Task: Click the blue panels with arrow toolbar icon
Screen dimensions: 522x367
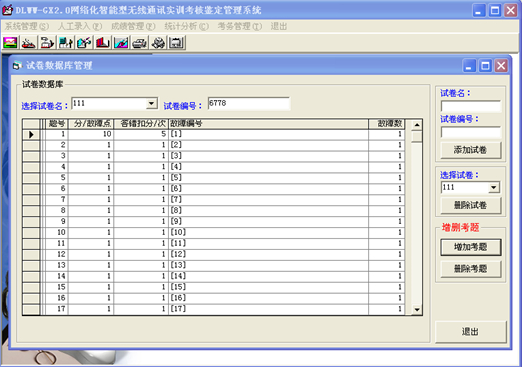Action: coord(66,43)
